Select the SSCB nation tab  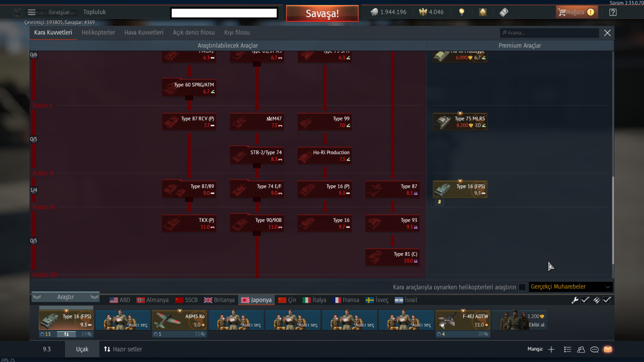pyautogui.click(x=186, y=300)
